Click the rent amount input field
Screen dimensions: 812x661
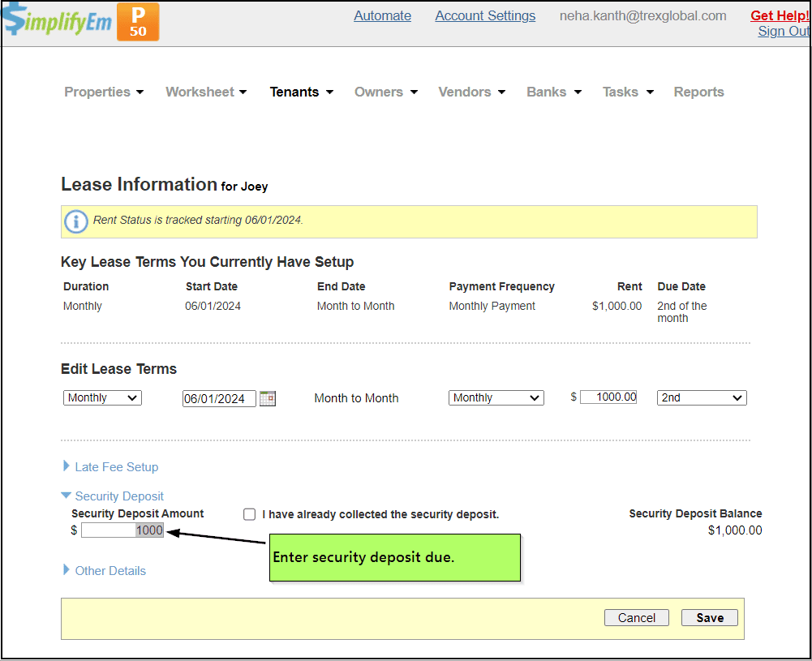pyautogui.click(x=608, y=397)
